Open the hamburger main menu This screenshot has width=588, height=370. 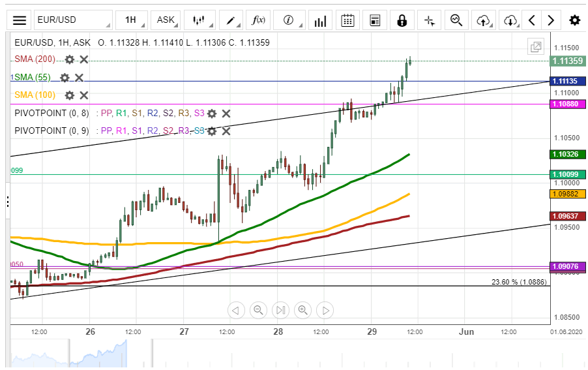click(x=20, y=20)
